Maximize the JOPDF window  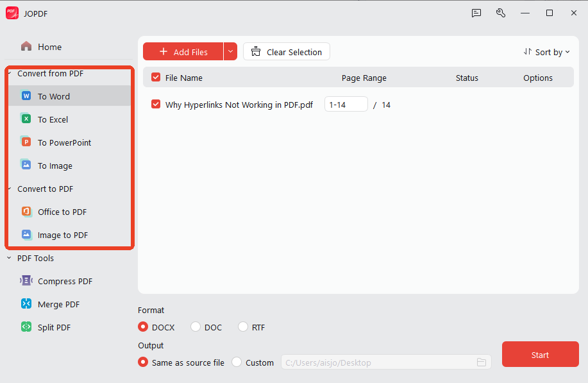(550, 13)
